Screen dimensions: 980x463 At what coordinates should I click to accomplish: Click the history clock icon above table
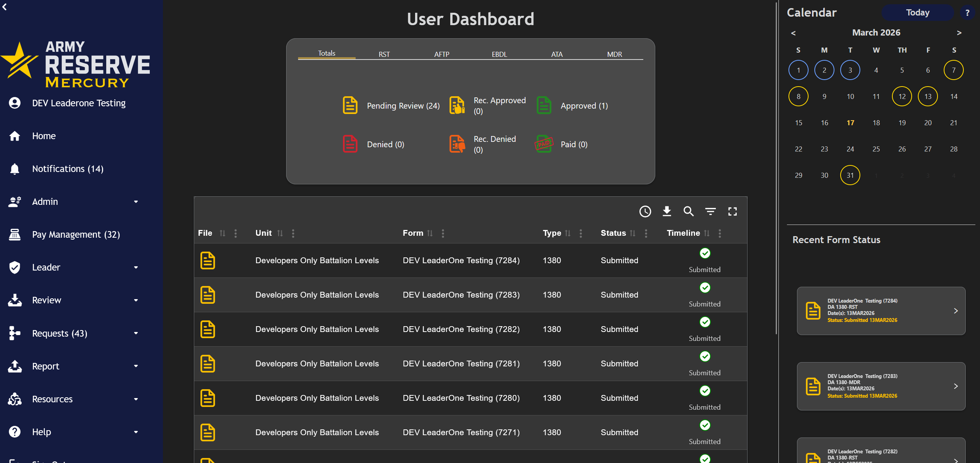click(x=645, y=211)
